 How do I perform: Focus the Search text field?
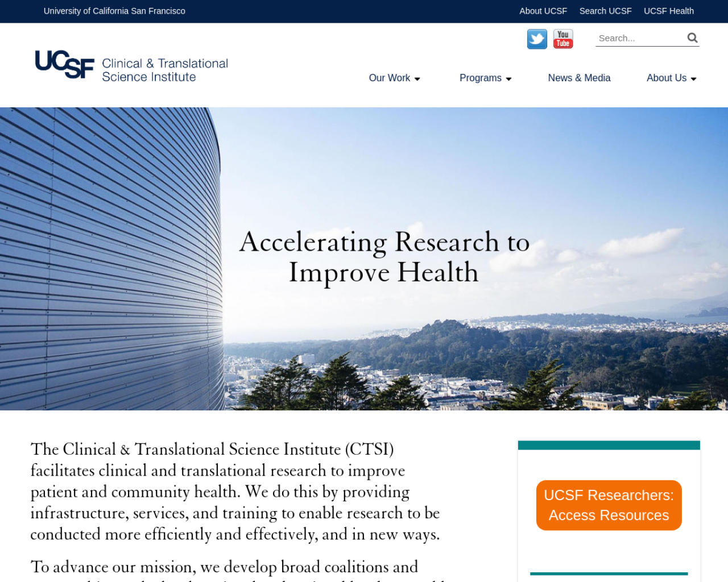point(640,38)
